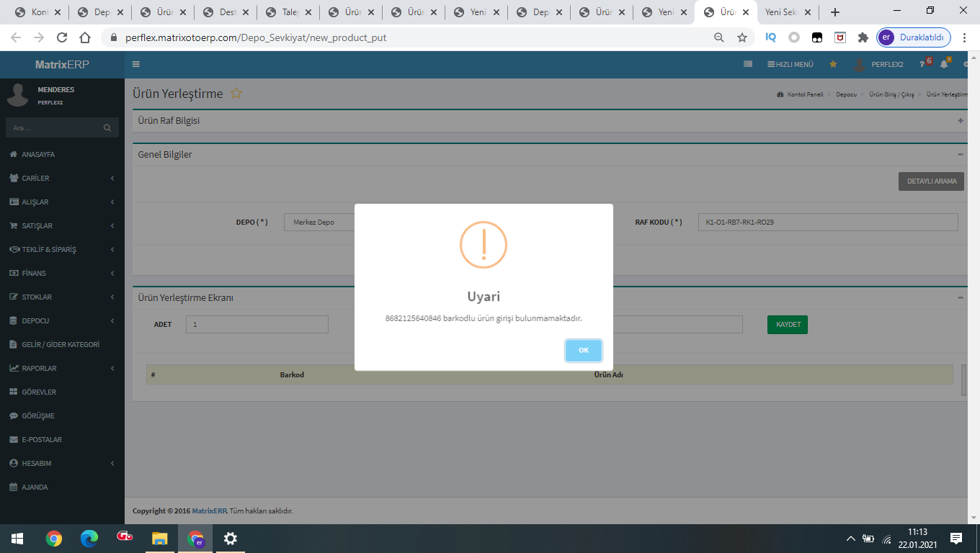The height and width of the screenshot is (553, 980).
Task: Click the help question mark icon
Action: point(922,65)
